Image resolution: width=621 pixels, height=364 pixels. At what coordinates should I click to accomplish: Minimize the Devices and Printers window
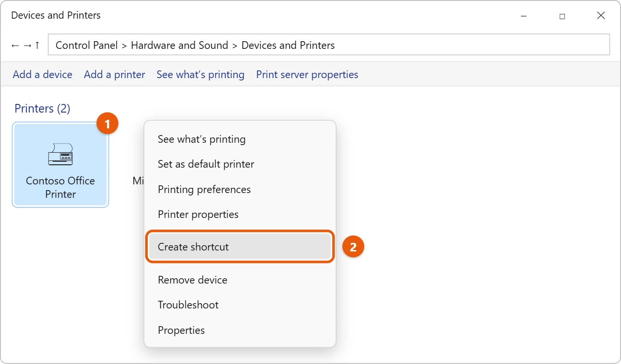pos(523,16)
